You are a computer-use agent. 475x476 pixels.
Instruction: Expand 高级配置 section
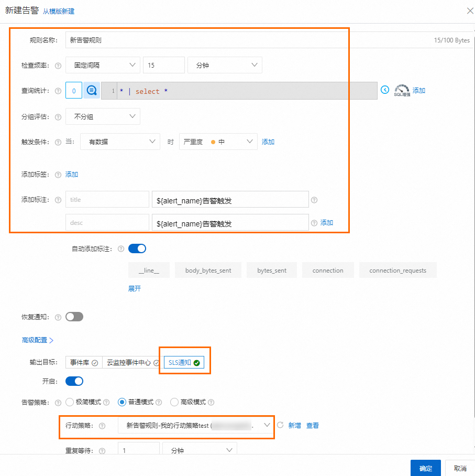38,340
